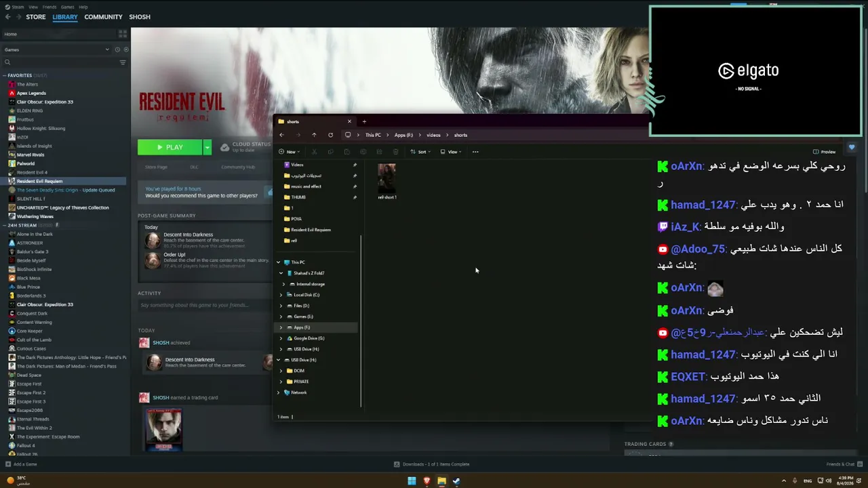Image resolution: width=868 pixels, height=488 pixels.
Task: Click the Copy icon in Explorer toolbar
Action: [330, 152]
